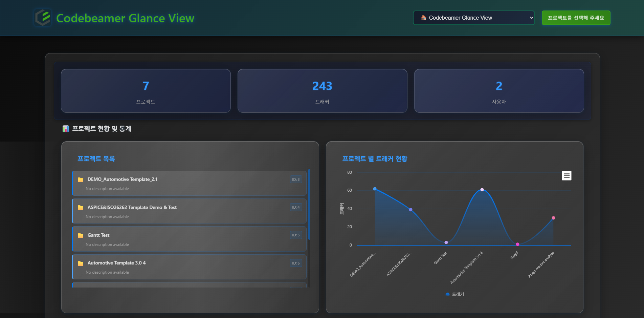644x318 pixels.
Task: Open the Codebeamer Glance View dropdown
Action: point(473,18)
